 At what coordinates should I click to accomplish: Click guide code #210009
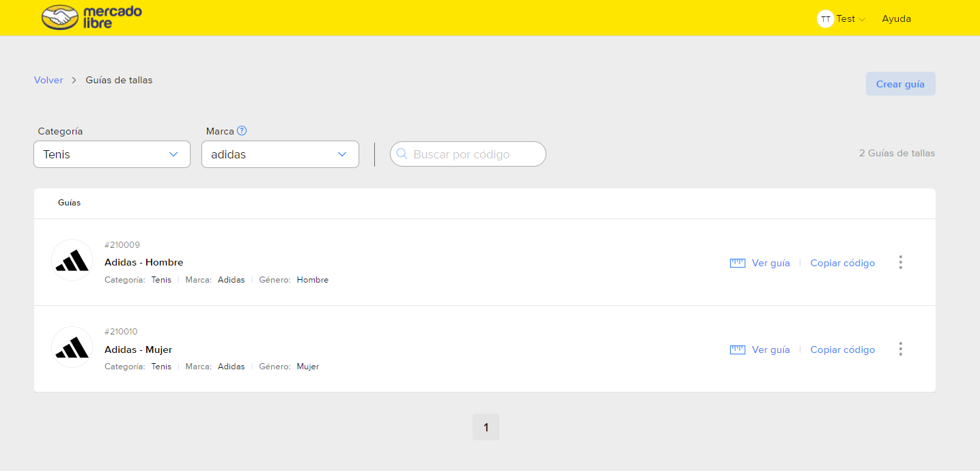tap(122, 245)
